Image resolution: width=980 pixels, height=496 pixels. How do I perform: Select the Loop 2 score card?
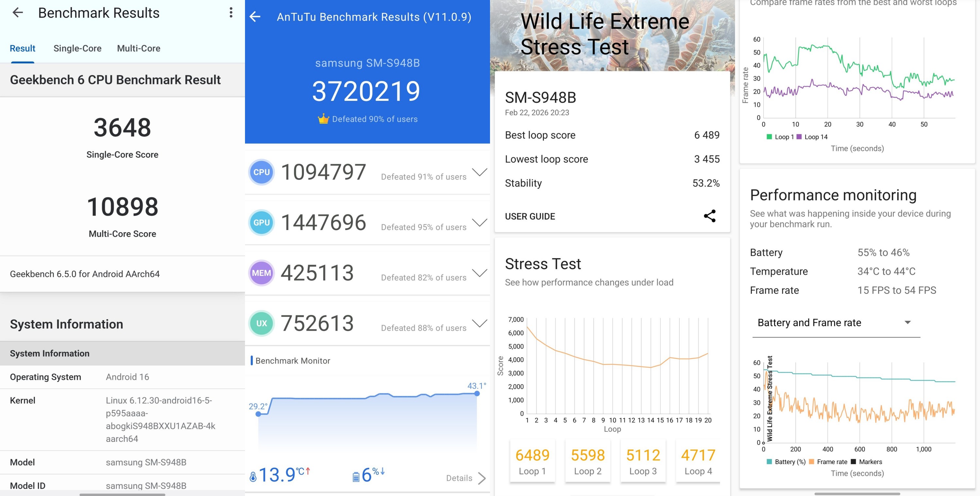[587, 461]
